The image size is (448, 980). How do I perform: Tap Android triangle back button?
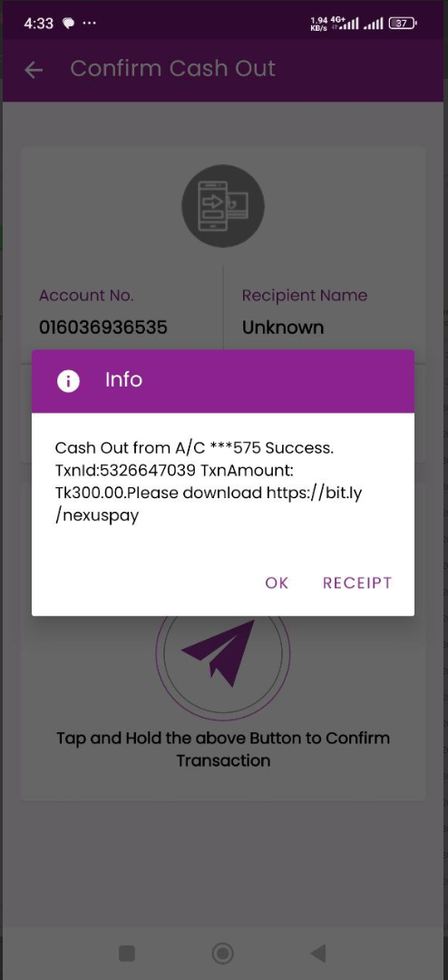click(x=318, y=953)
